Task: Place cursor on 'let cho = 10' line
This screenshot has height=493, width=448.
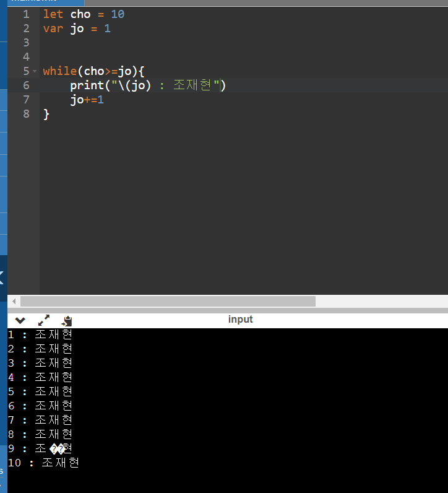Action: pos(84,14)
